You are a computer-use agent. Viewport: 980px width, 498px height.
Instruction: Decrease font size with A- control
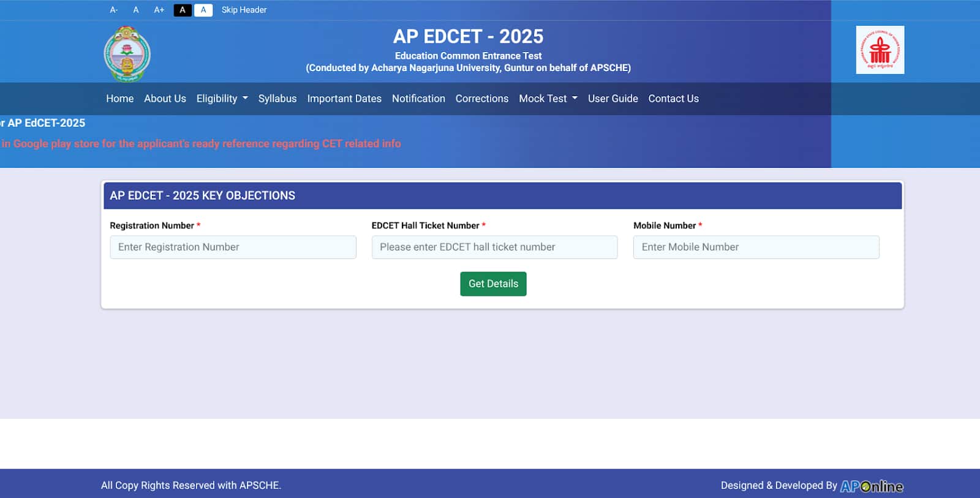(x=113, y=10)
